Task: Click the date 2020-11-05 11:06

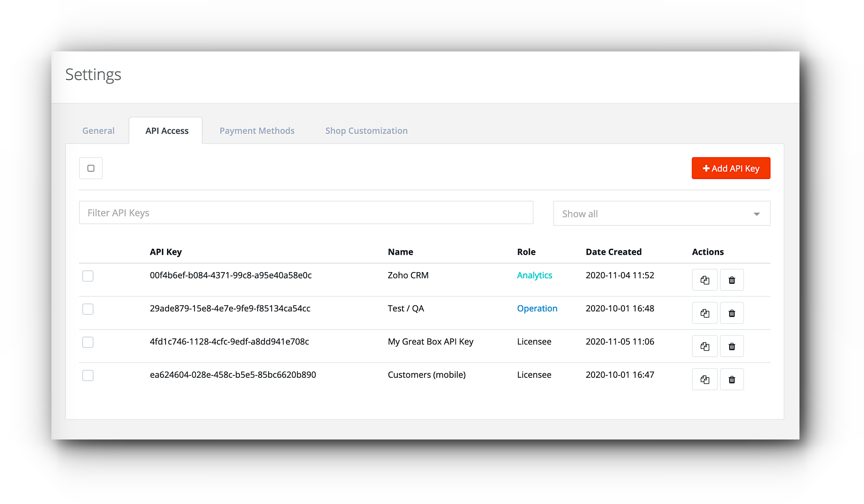Action: tap(620, 342)
